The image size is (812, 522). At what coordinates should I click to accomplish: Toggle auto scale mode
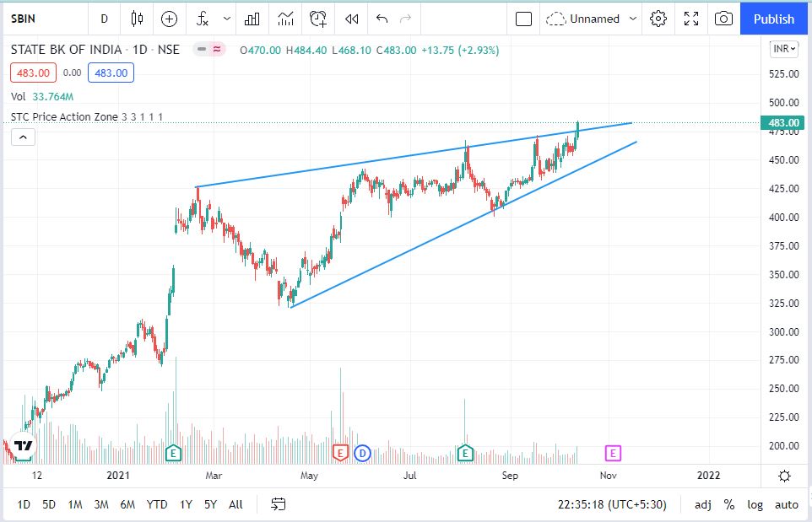(787, 504)
